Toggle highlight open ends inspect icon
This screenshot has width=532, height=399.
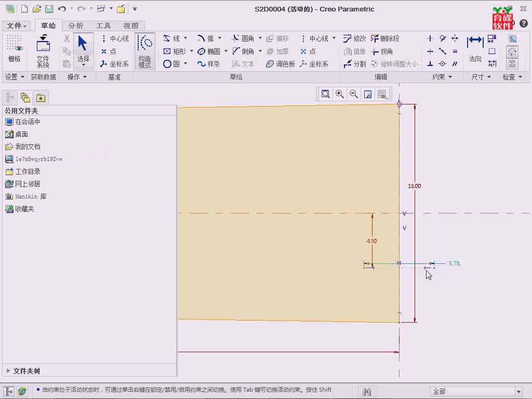point(512,51)
